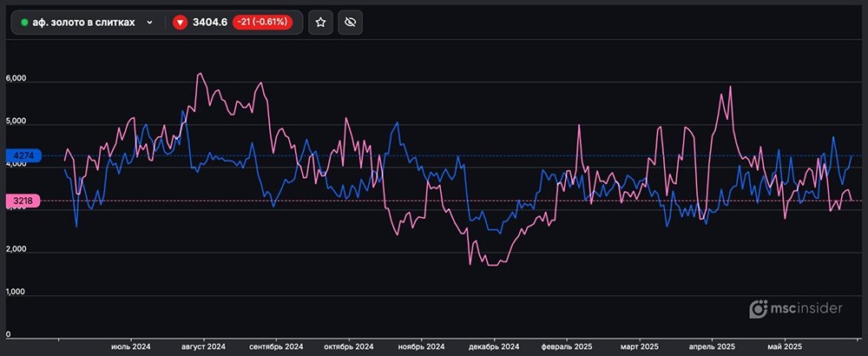Click the blue 4274 price label

click(x=22, y=157)
